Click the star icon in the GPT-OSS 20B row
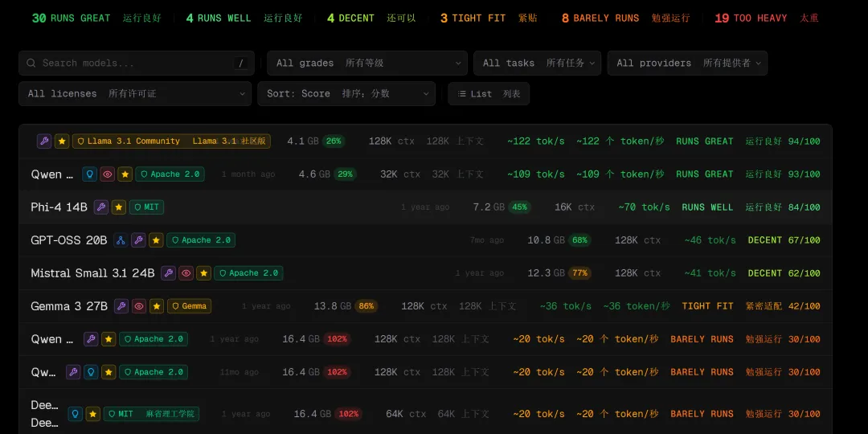This screenshot has height=434, width=868. tap(156, 240)
